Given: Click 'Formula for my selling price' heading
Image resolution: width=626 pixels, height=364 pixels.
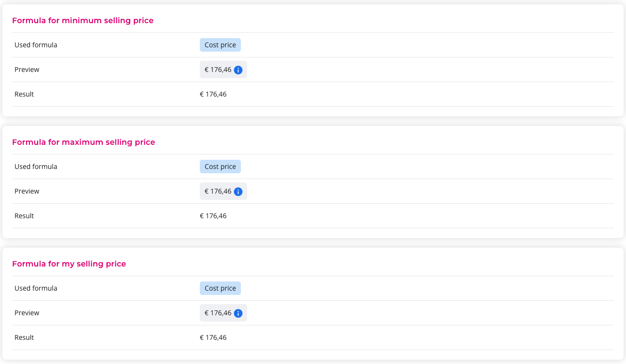Looking at the screenshot, I should click(x=69, y=264).
